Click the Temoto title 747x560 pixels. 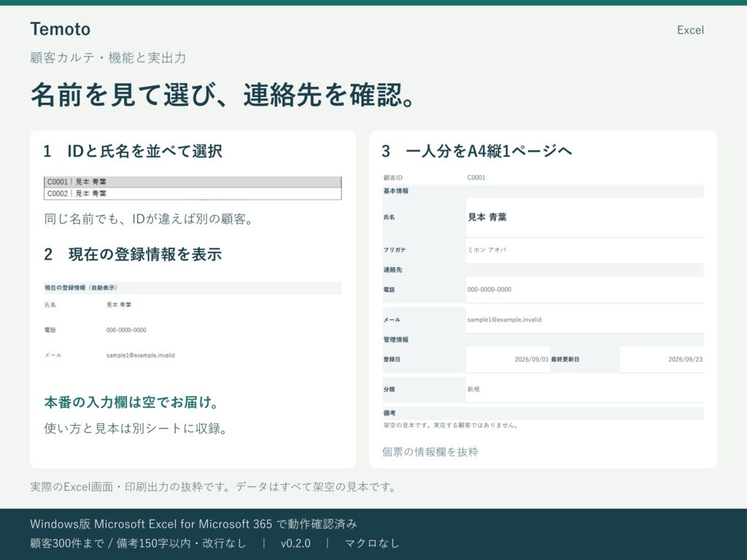click(x=60, y=29)
